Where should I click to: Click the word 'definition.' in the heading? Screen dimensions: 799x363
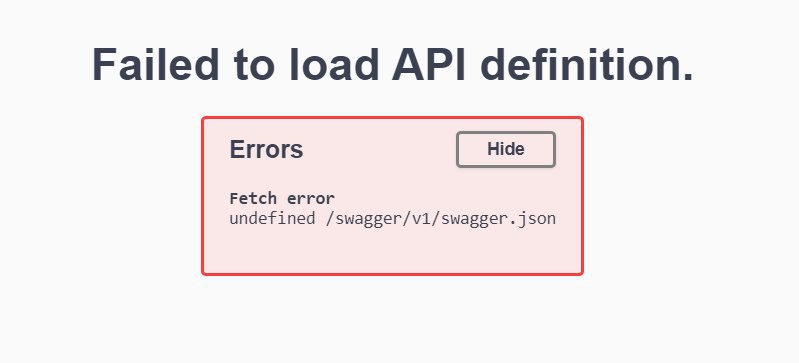click(587, 64)
